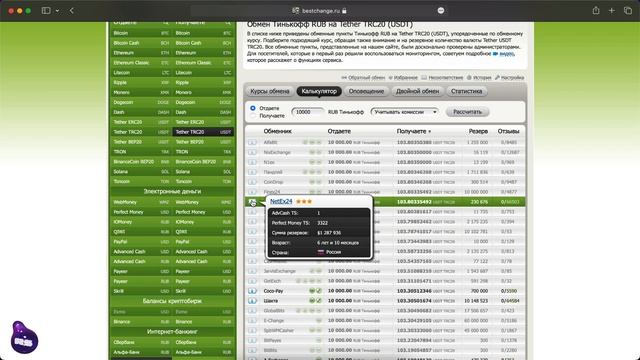
Task: Select highlighted Tether TRC20 in Получаете column
Action: pos(203,132)
